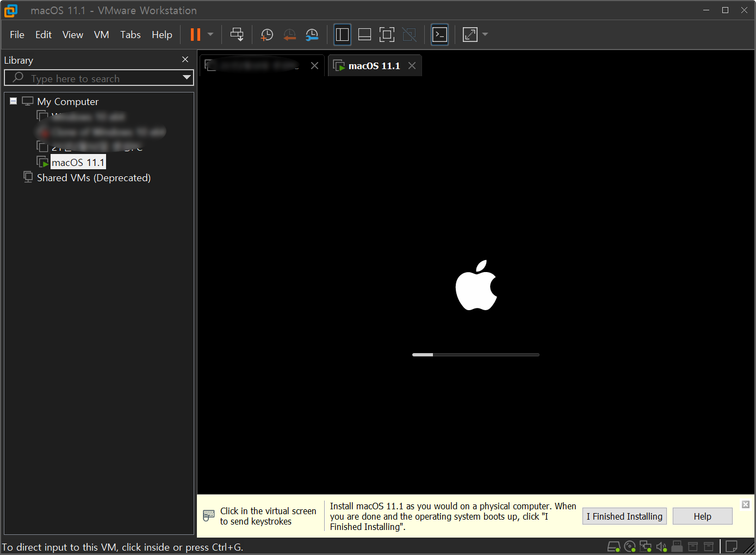Toggle the thumbnail bar view
The width and height of the screenshot is (756, 555).
coord(365,35)
